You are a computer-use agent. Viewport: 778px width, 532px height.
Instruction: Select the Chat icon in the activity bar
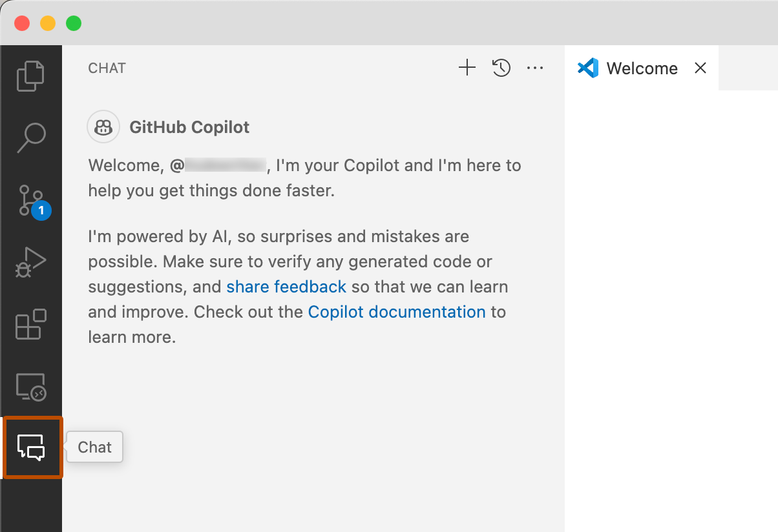pyautogui.click(x=32, y=447)
